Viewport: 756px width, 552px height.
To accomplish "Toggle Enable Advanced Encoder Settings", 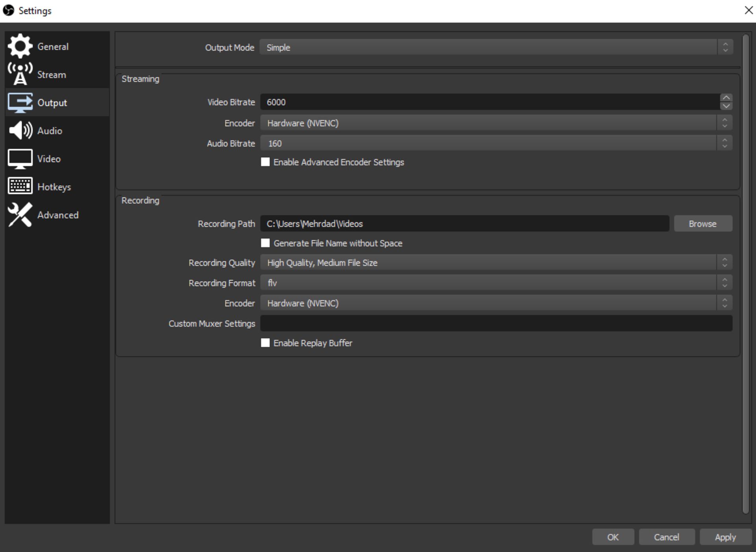I will pos(266,163).
